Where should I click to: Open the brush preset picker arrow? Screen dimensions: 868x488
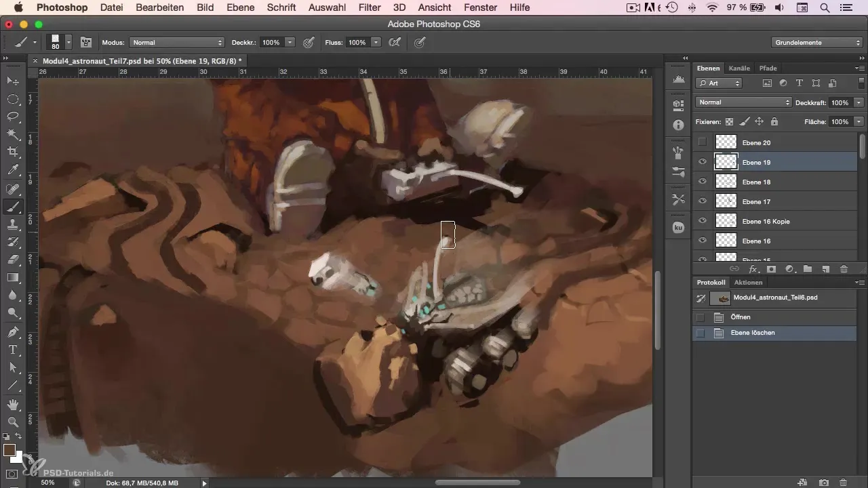pyautogui.click(x=69, y=42)
